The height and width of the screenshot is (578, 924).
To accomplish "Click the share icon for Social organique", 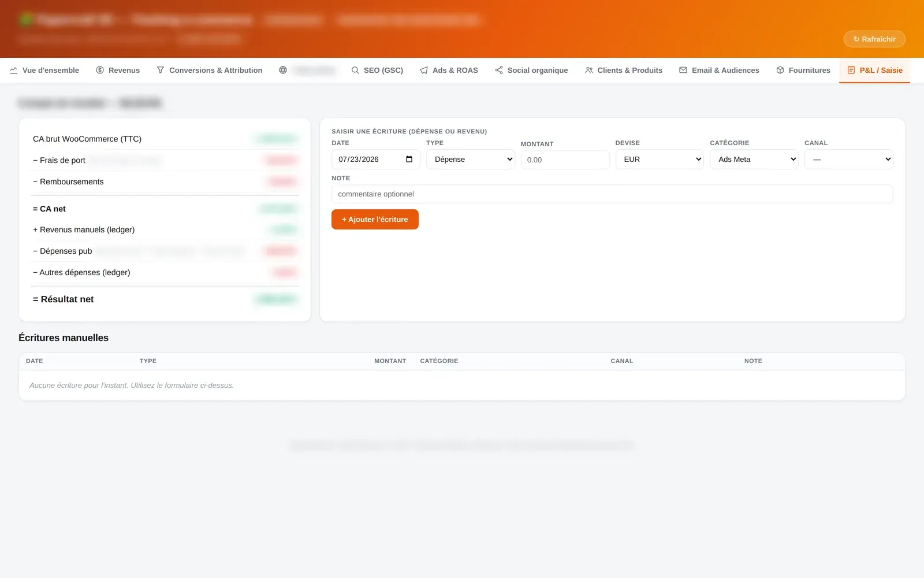I will tap(499, 70).
